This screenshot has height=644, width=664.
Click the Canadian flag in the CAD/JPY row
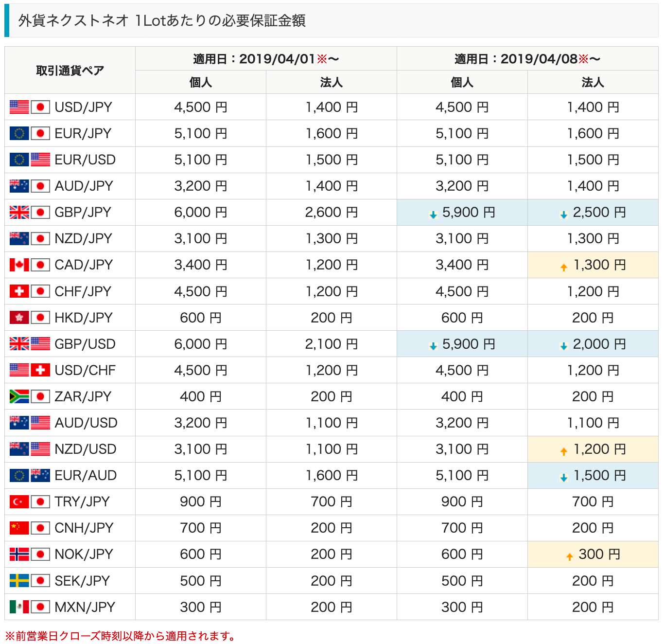[19, 265]
